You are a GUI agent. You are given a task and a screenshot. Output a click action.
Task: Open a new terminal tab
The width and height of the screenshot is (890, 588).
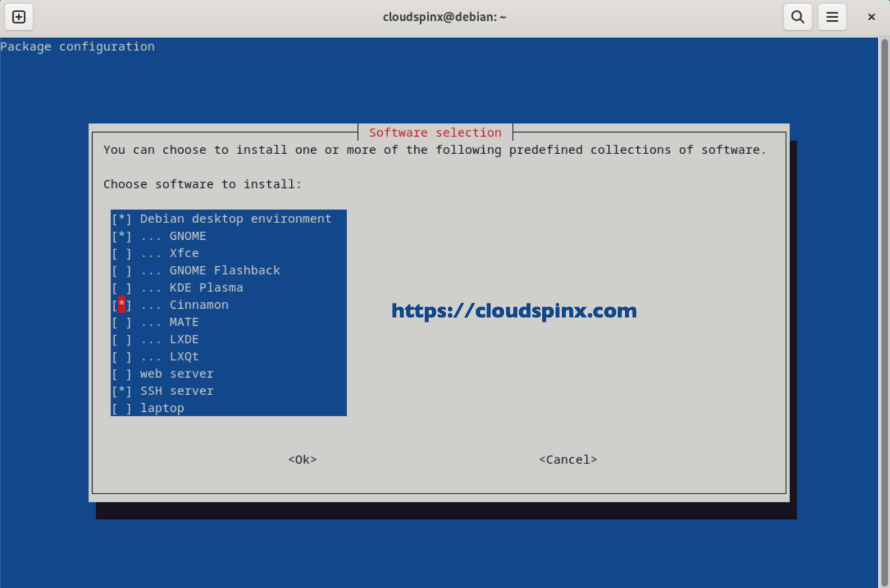19,17
